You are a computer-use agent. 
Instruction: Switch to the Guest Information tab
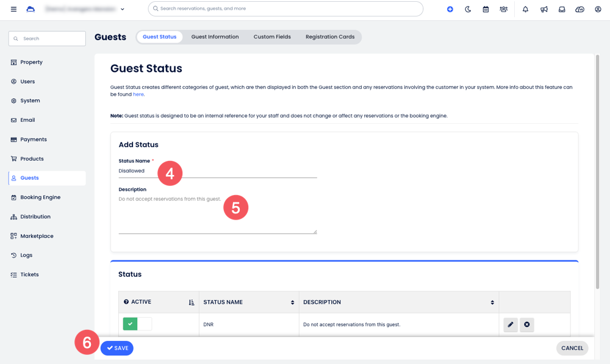click(x=215, y=37)
